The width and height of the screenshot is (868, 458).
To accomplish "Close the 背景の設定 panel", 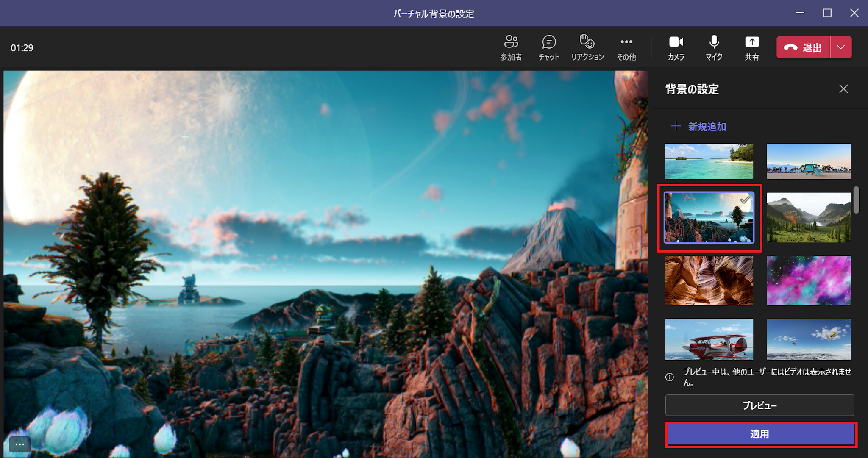I will click(x=843, y=89).
